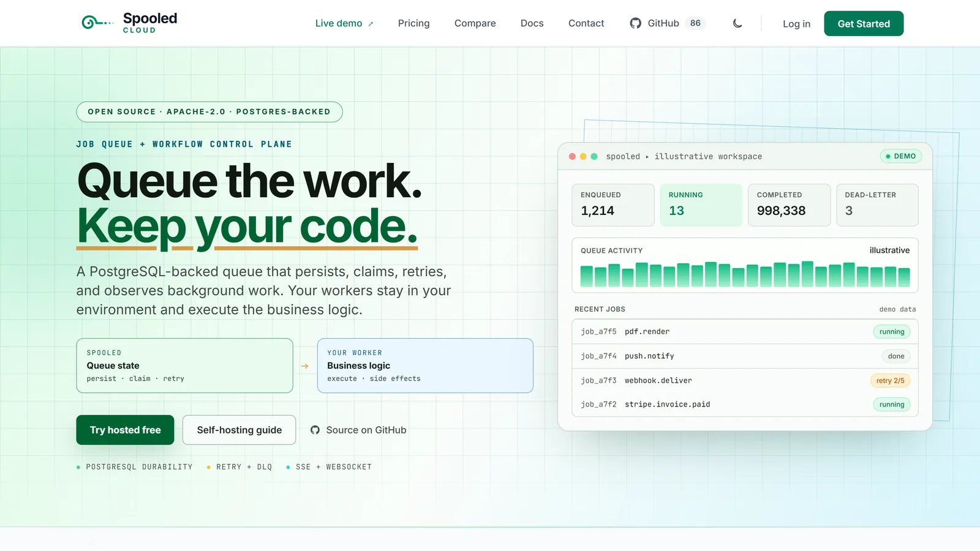This screenshot has width=980, height=551.
Task: Click the red window dot in demo panel
Action: 572,156
